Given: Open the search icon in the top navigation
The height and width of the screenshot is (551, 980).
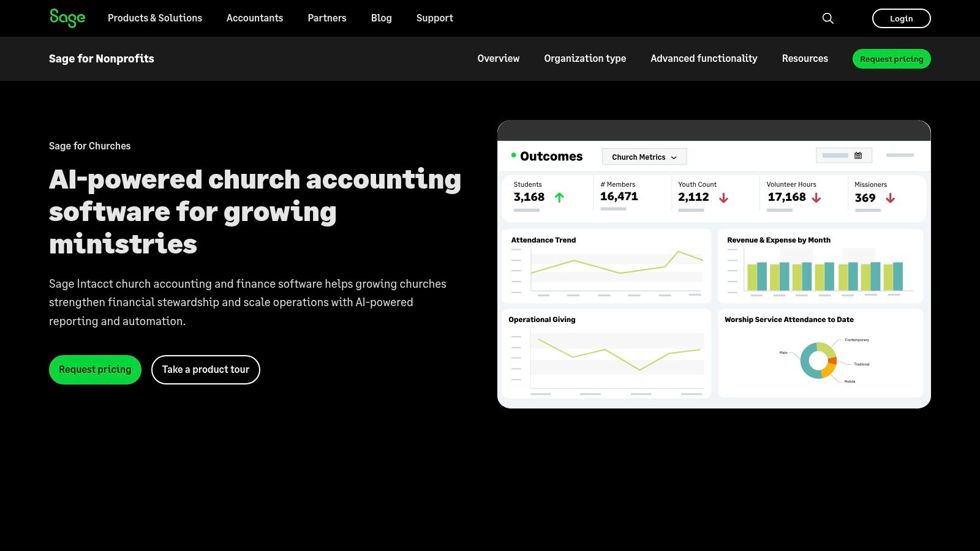Looking at the screenshot, I should (828, 18).
